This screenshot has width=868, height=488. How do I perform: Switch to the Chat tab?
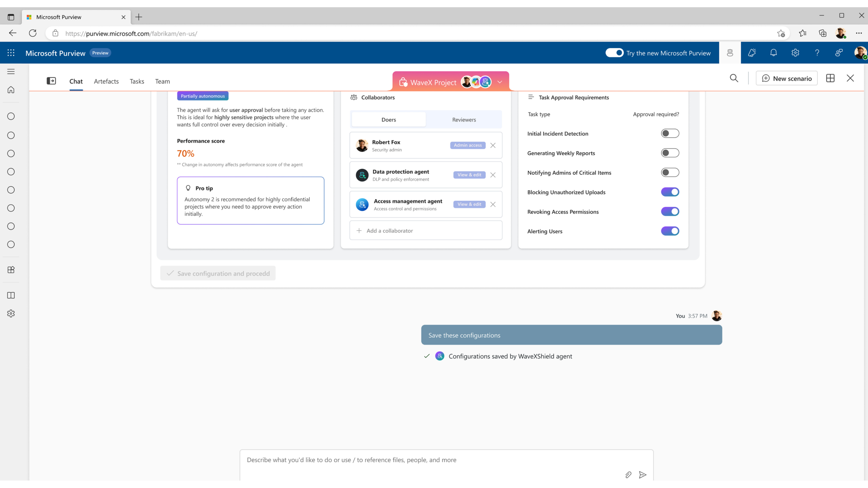(76, 81)
